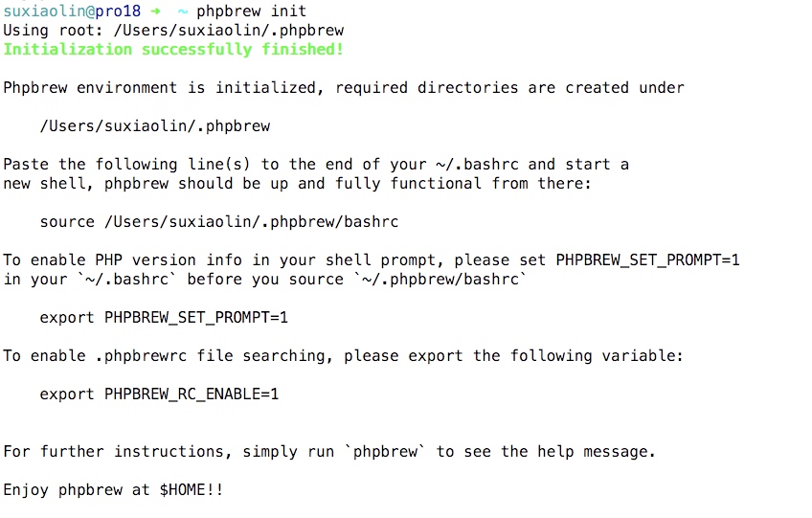Click the green 'Initialization successfully finished!' message
This screenshot has width=812, height=518.
[x=173, y=49]
